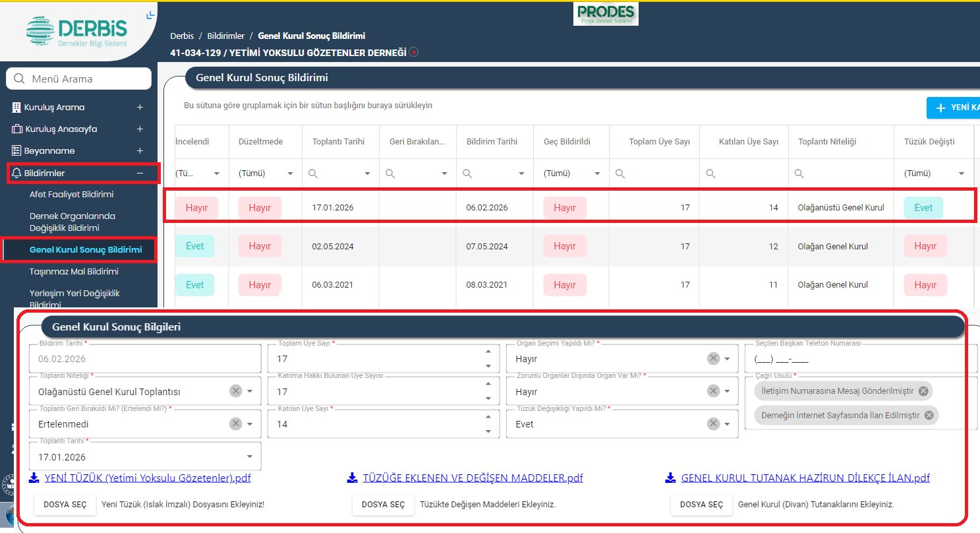Viewport: 980px width, 533px height.
Task: Open Afet Faaliyet Bildirimi menu item
Action: click(72, 195)
